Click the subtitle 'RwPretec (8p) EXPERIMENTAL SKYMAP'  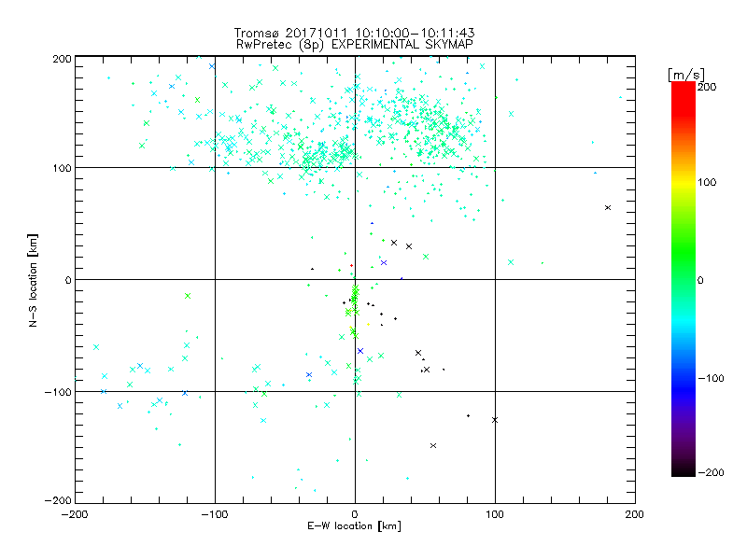pyautogui.click(x=354, y=45)
